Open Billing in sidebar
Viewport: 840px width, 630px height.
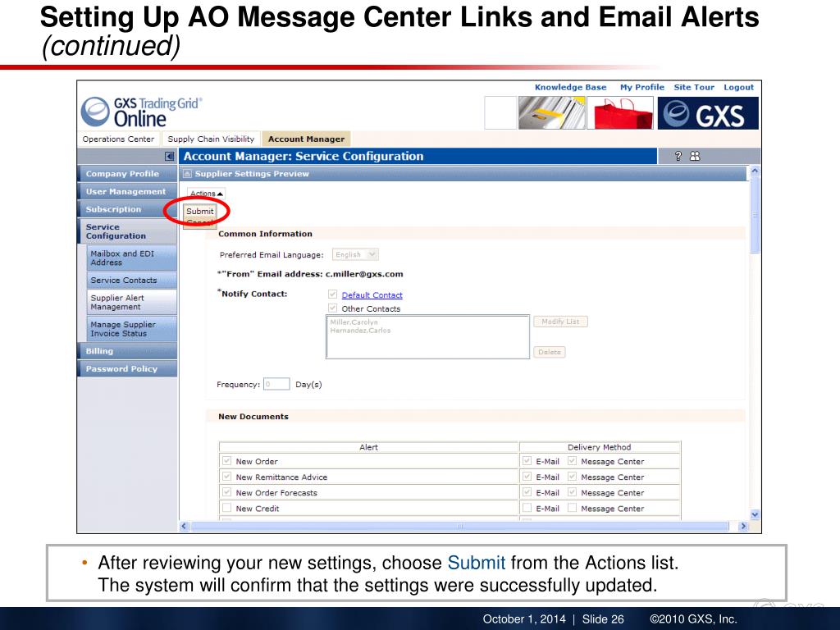pos(127,351)
